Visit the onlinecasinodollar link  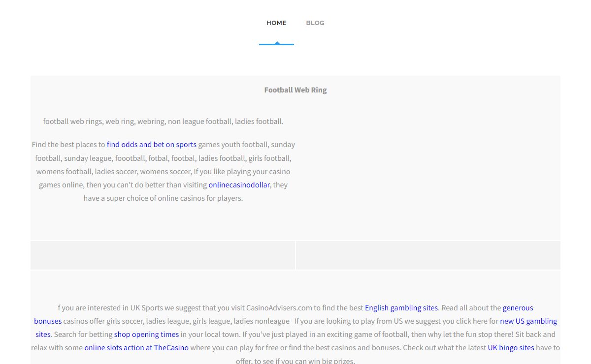click(239, 185)
